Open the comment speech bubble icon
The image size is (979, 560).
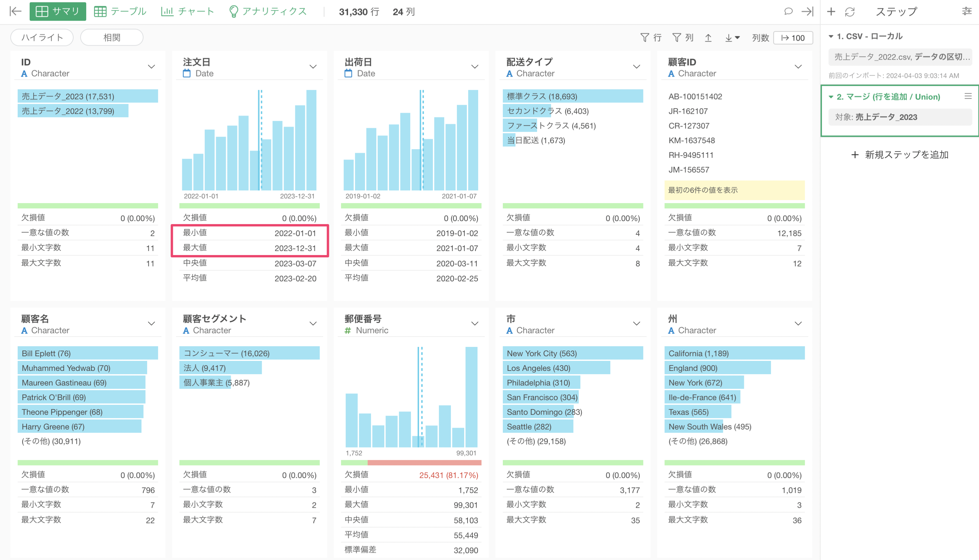tap(788, 12)
